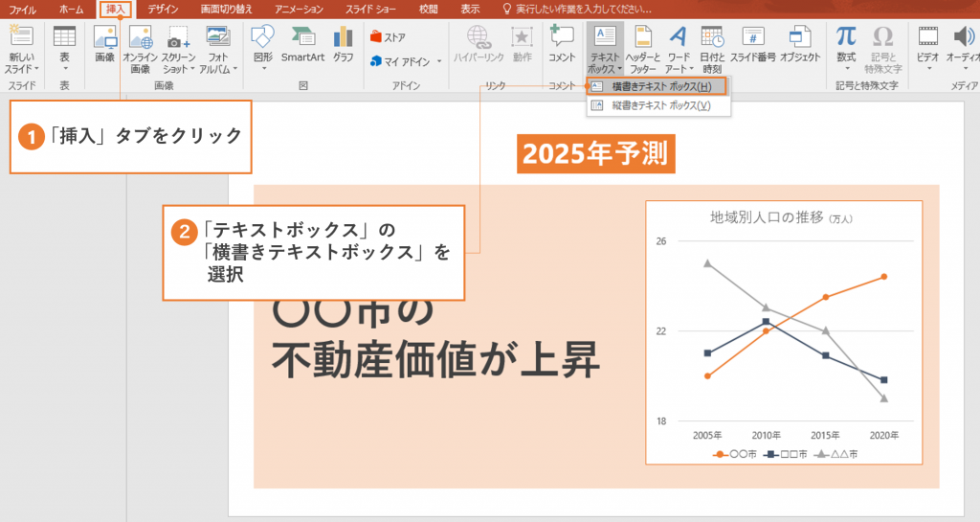
Task: Open the アニメーション ribbon tab
Action: tap(299, 9)
